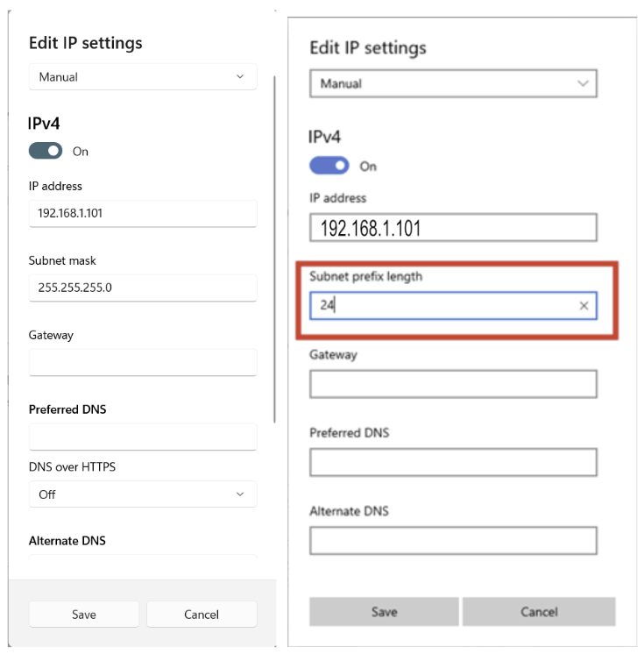Viewport: 644px width, 654px height.
Task: Expand the DNS over HTTPS dropdown
Action: point(143,494)
